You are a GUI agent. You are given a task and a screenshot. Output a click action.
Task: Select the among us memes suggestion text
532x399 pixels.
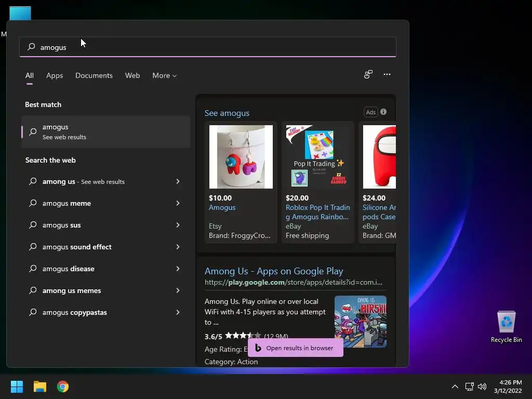click(x=72, y=290)
